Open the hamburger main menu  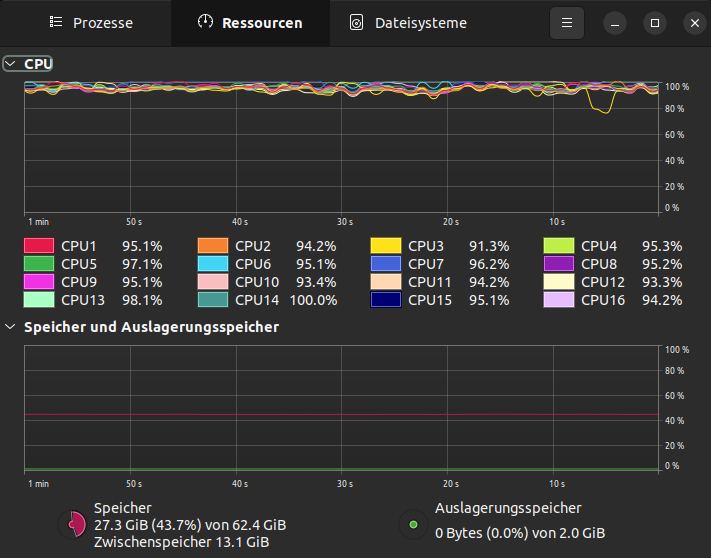pos(567,23)
